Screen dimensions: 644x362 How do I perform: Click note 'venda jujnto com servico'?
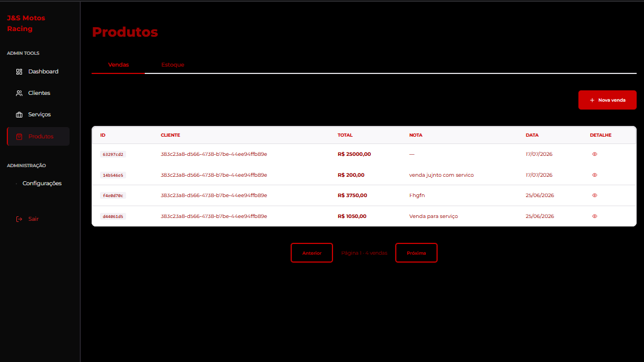tap(442, 175)
